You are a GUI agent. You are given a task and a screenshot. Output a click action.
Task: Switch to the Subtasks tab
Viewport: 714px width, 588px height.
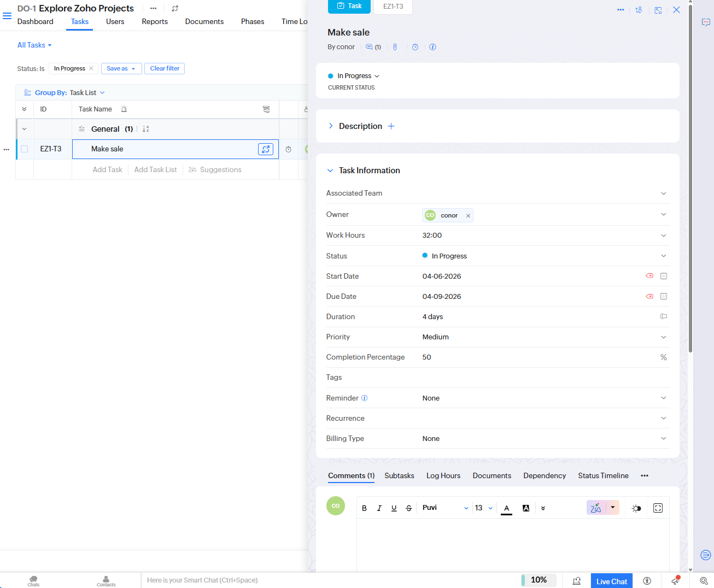(399, 475)
